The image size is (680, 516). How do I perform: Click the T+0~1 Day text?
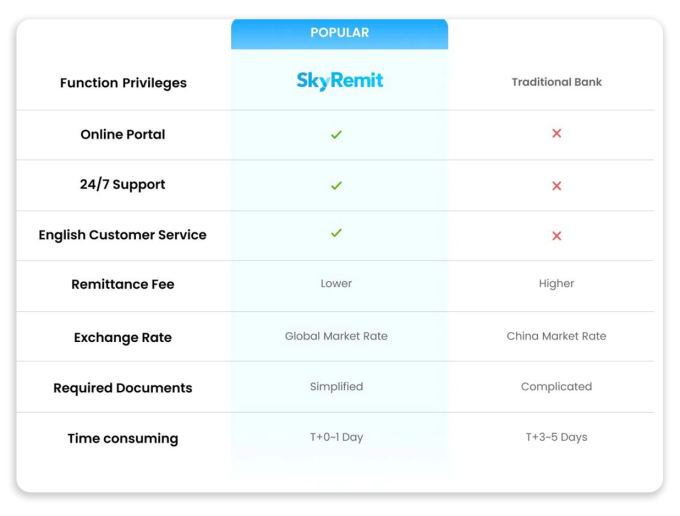click(336, 437)
